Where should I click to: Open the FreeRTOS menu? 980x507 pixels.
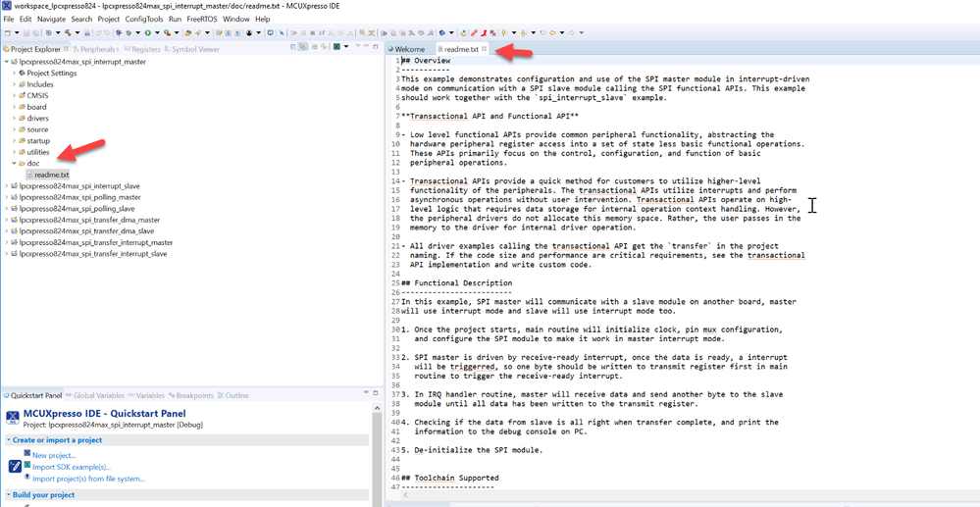(x=202, y=19)
